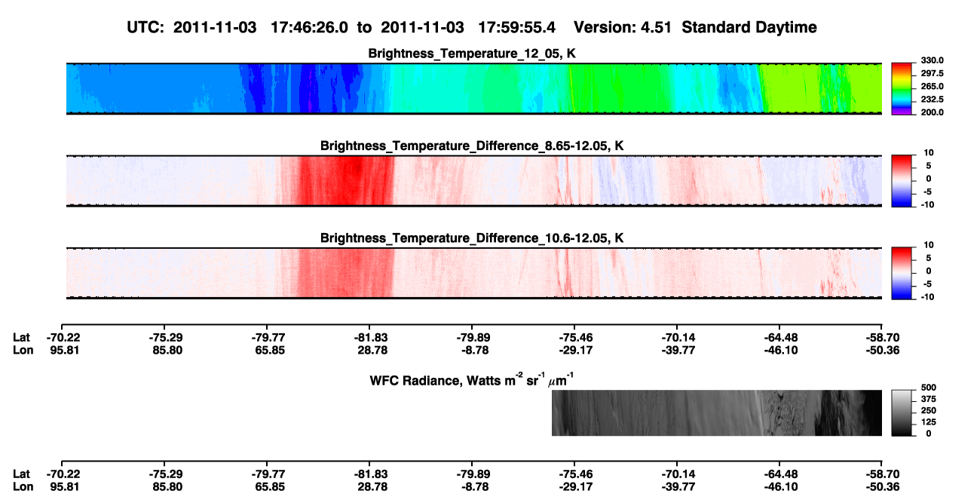This screenshot has height=503, width=980.
Task: Click the 'Lat' label on axis under WFC image
Action: pyautogui.click(x=21, y=474)
